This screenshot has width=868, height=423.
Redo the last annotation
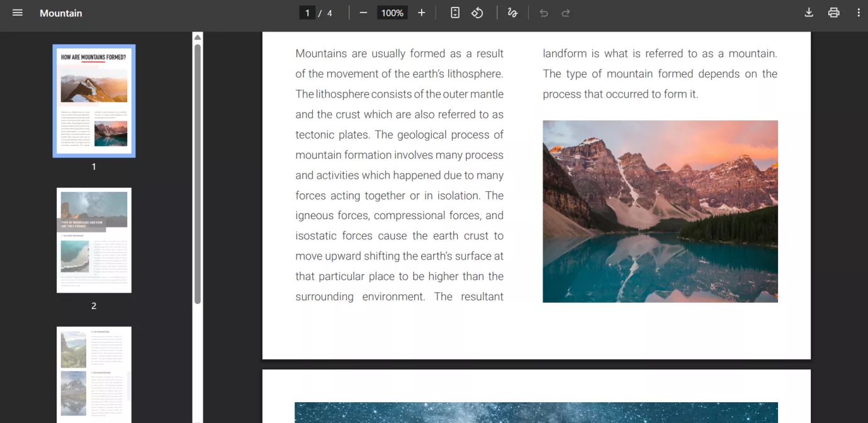pyautogui.click(x=566, y=12)
